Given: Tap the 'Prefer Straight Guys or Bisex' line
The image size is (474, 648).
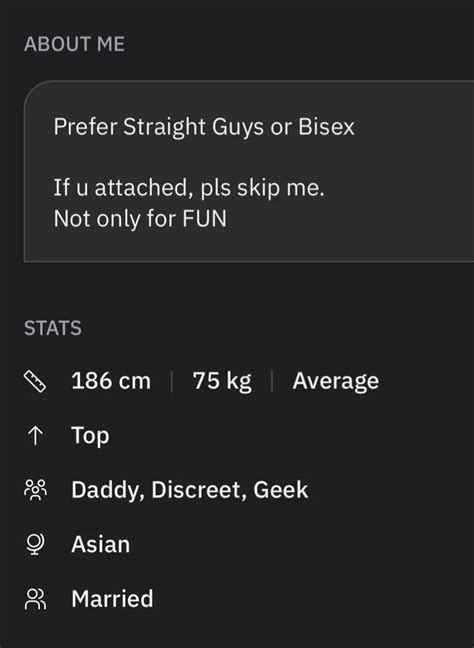Looking at the screenshot, I should pyautogui.click(x=204, y=126).
